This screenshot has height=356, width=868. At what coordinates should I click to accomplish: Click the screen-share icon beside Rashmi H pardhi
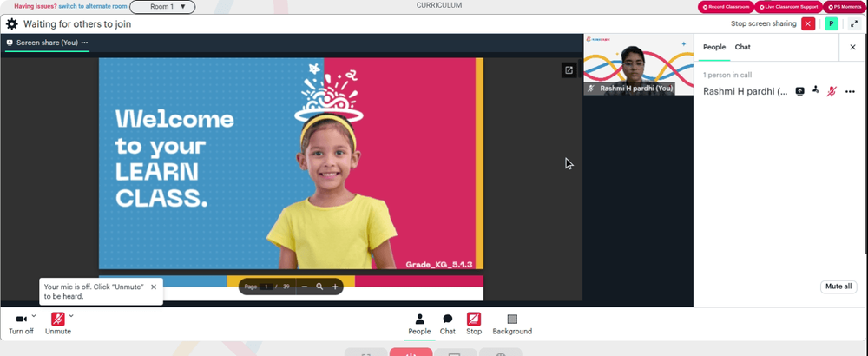799,91
